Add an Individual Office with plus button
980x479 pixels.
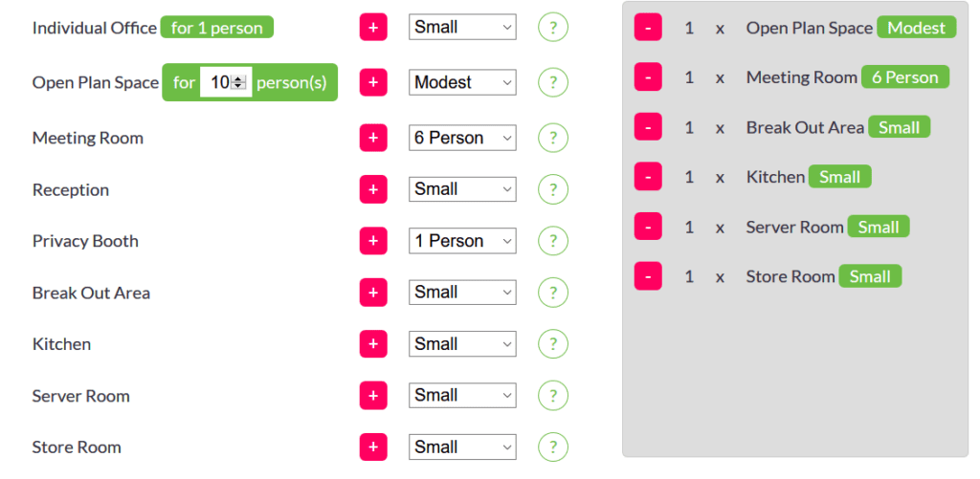pos(373,28)
